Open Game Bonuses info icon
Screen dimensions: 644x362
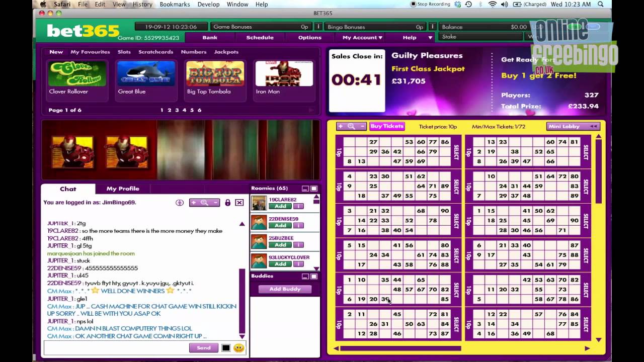click(318, 27)
